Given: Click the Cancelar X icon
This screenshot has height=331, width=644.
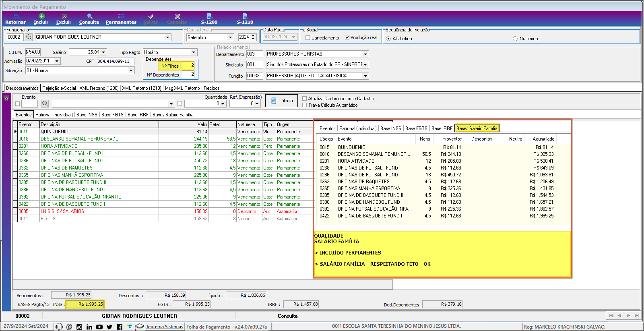Looking at the screenshot, I should 177,16.
